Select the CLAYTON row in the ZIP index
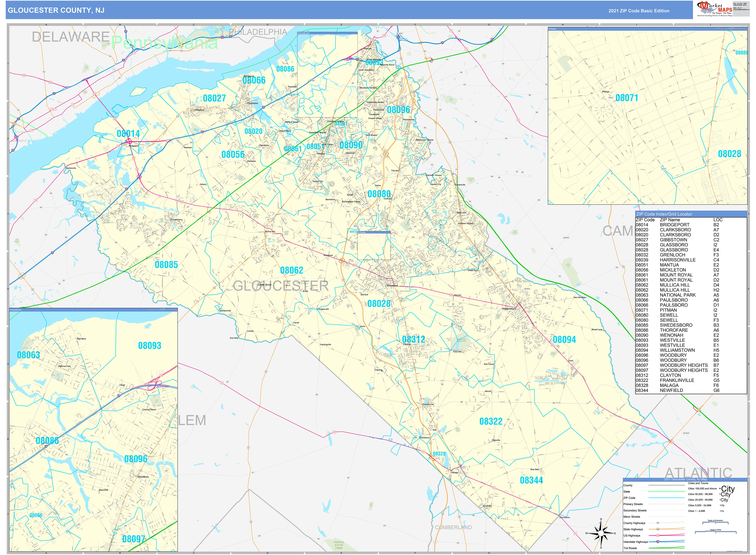Screen dimensions: 756x555 point(677,375)
